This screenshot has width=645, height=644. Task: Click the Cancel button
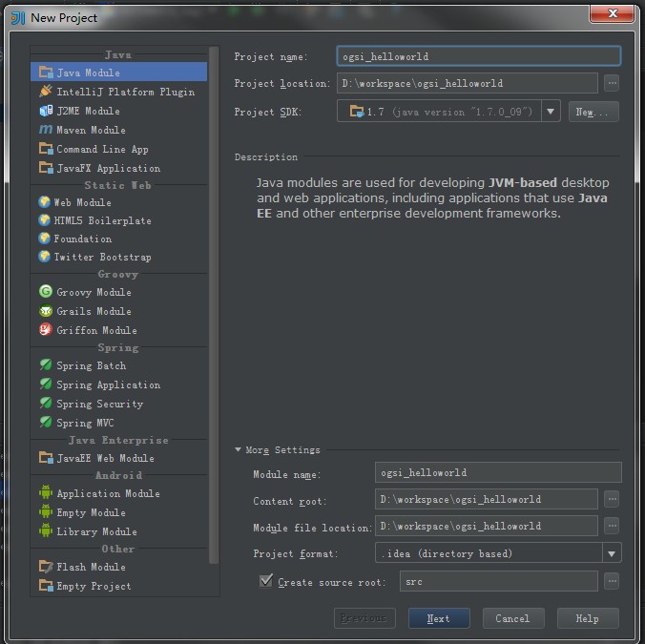click(x=513, y=618)
